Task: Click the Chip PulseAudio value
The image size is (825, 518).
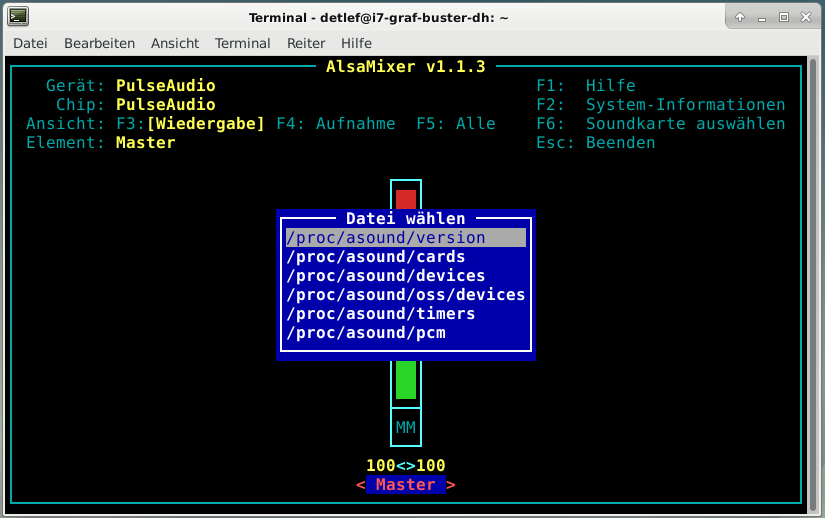Action: tap(165, 104)
